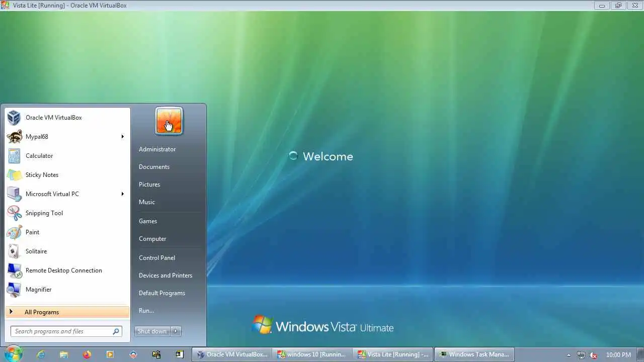Screen dimensions: 644x362
Task: Switch to Vista Lite [Running] taskbar button
Action: [x=392, y=354]
